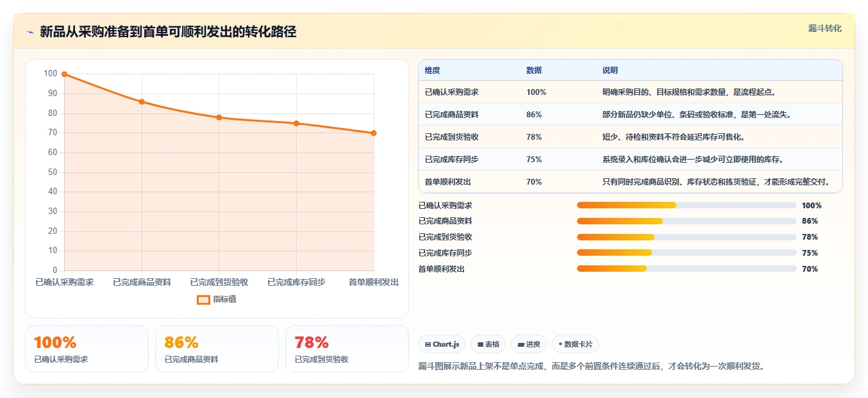Image resolution: width=868 pixels, height=398 pixels.
Task: Click the 说明 column header
Action: tap(610, 70)
